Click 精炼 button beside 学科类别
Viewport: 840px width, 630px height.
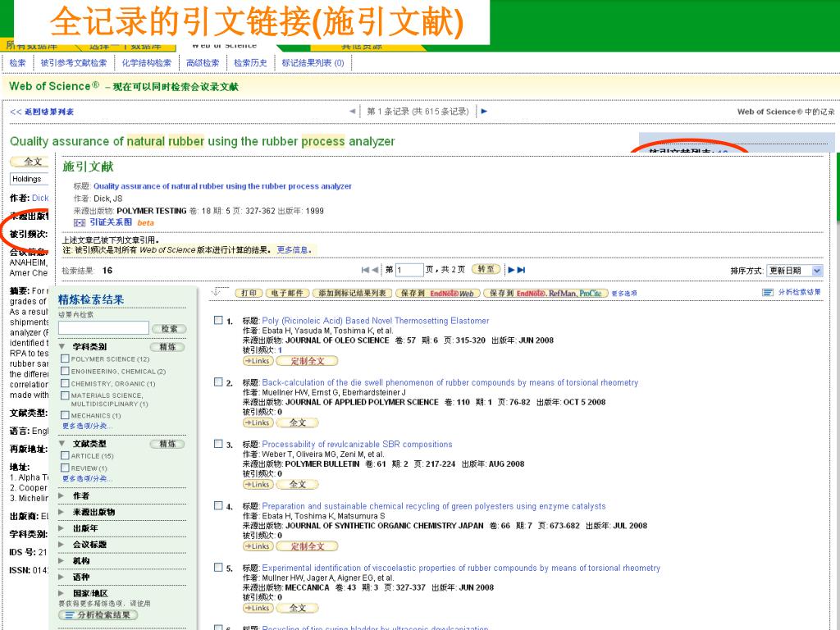tap(167, 347)
